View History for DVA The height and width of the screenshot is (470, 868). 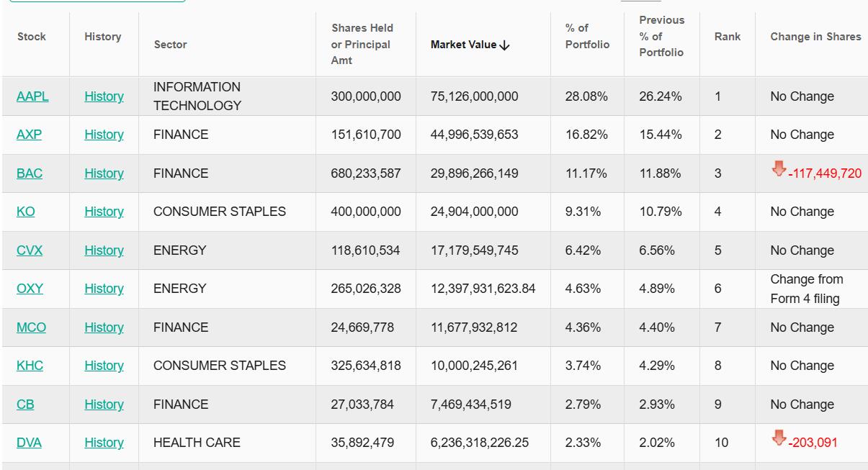[x=104, y=443]
